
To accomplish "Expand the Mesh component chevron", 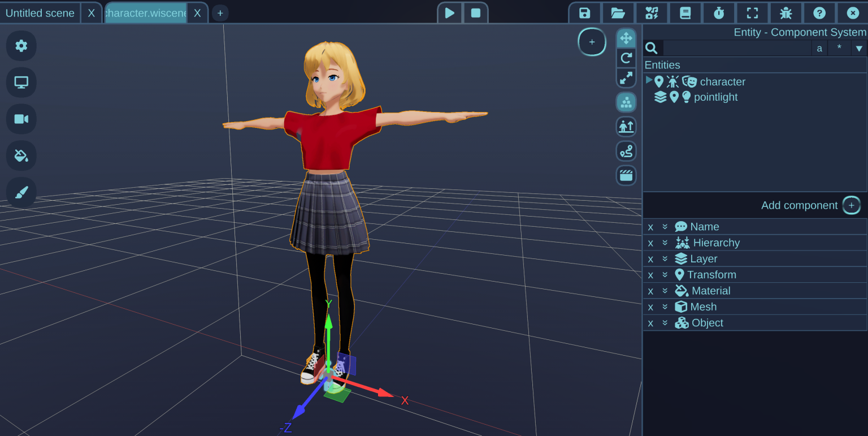I will [x=665, y=307].
